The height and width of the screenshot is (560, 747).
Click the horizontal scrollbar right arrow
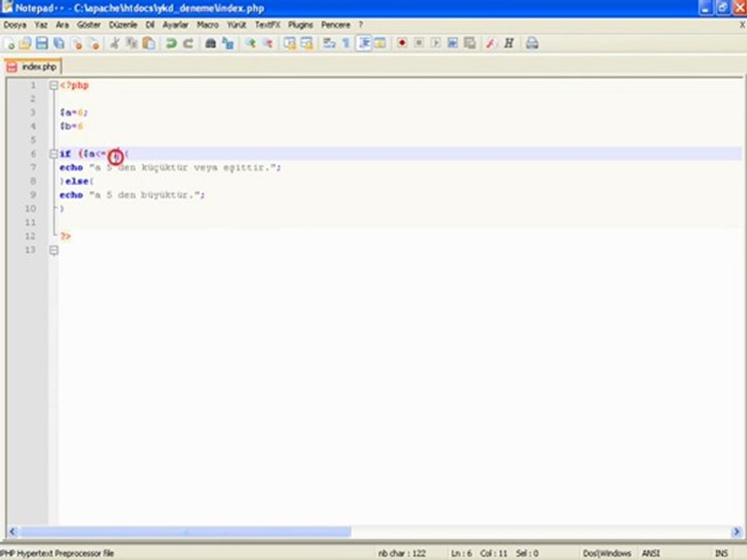click(737, 531)
